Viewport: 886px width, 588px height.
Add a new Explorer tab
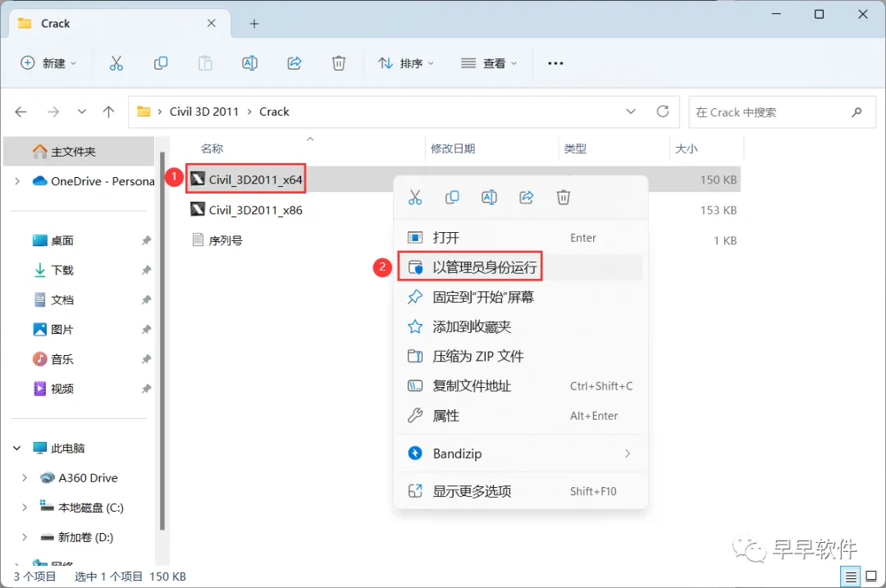pos(254,24)
